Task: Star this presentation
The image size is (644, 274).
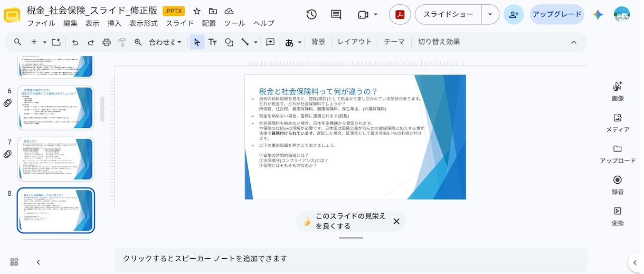Action: tap(197, 11)
